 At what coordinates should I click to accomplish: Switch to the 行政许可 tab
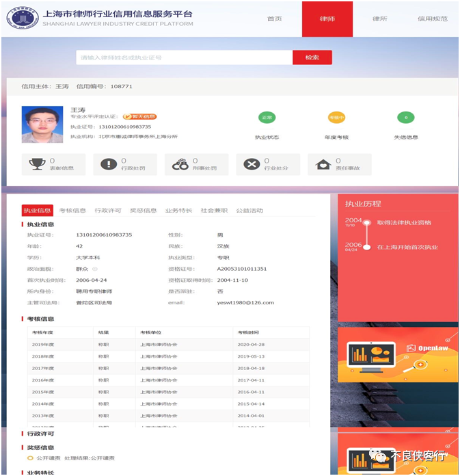pos(108,211)
